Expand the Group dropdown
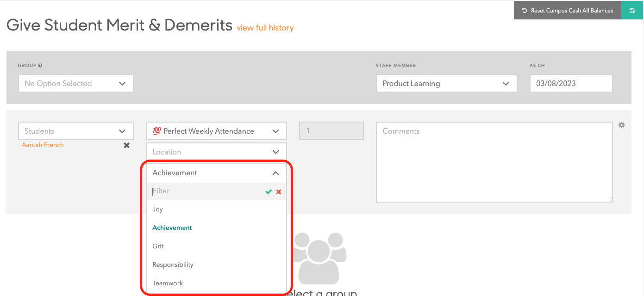The height and width of the screenshot is (296, 644). [x=76, y=84]
